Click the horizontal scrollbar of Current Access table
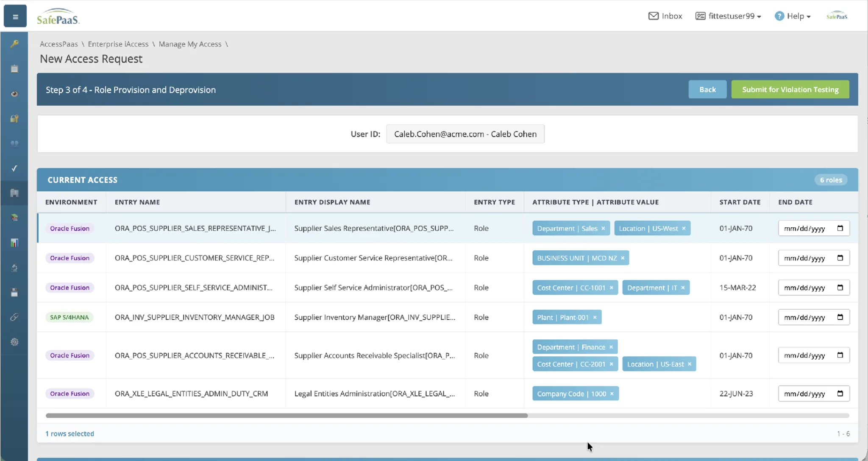This screenshot has width=868, height=461. [287, 416]
